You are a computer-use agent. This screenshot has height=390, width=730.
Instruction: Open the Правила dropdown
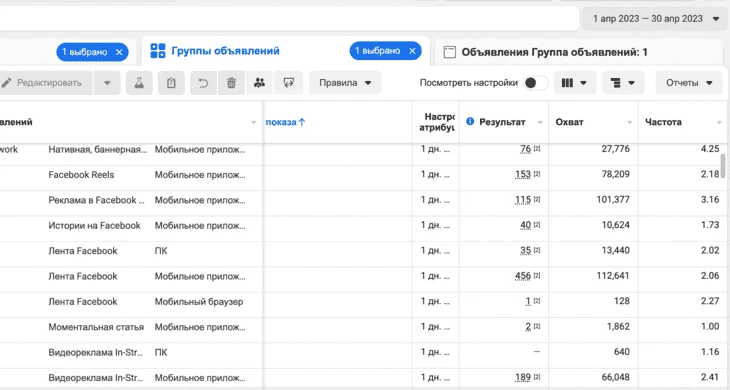click(345, 83)
